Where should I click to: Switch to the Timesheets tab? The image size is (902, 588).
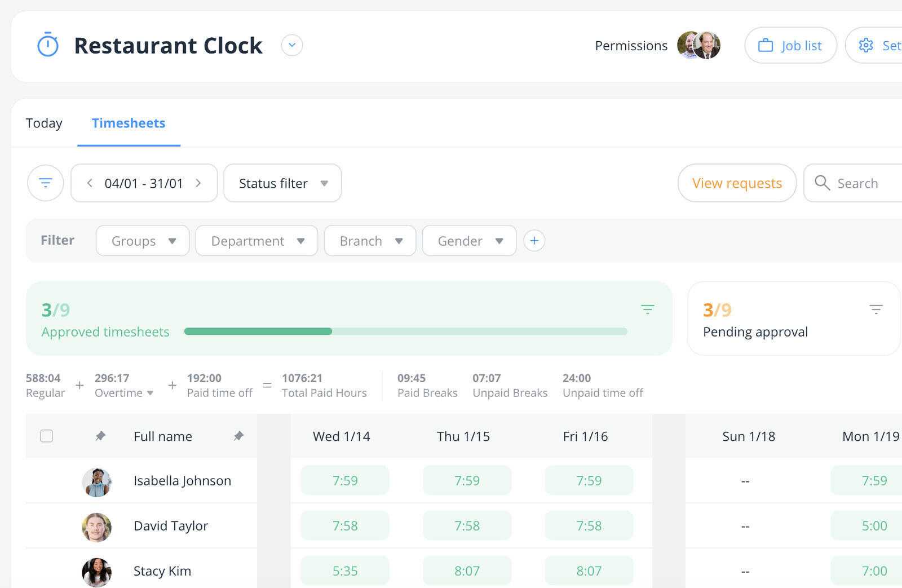(x=129, y=123)
